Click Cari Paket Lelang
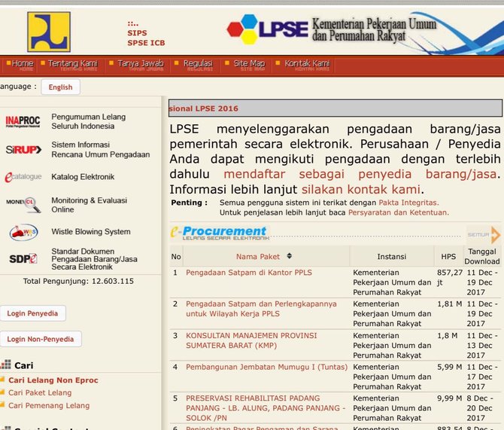This screenshot has height=430, width=504. click(x=40, y=392)
